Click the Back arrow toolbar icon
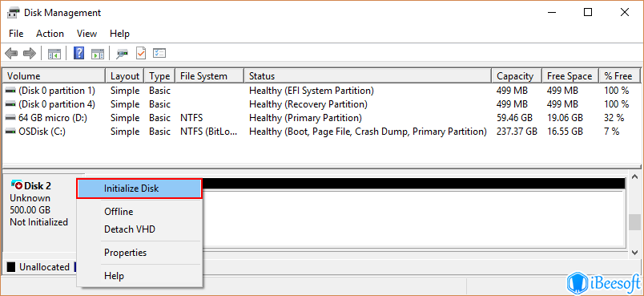Screen dimensions: 644x296 click(11, 53)
